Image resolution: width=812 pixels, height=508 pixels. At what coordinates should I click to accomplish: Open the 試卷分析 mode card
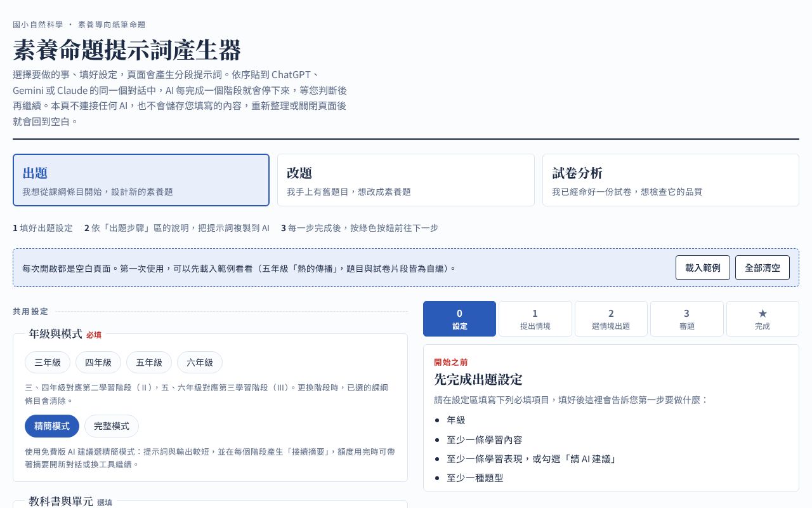pyautogui.click(x=671, y=180)
